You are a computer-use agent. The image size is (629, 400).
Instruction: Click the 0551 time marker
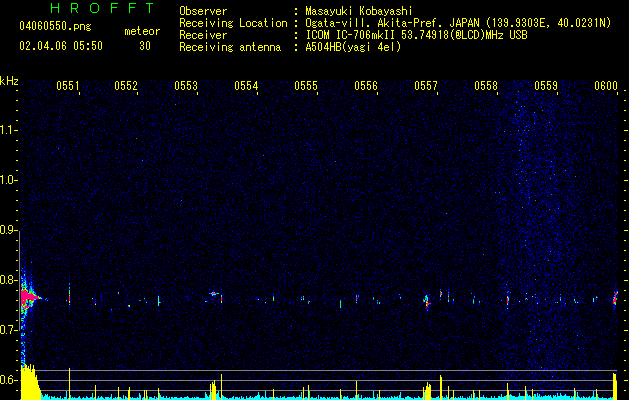[68, 86]
